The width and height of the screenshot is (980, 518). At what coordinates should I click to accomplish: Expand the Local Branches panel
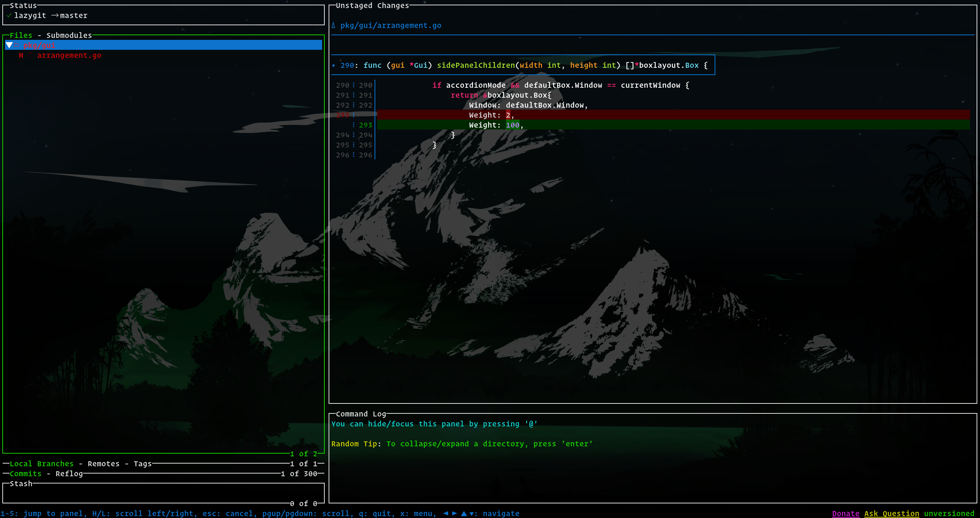click(x=41, y=464)
